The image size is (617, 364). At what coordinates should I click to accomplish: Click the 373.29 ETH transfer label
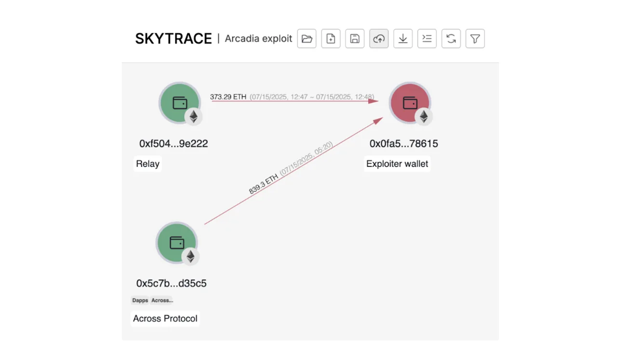228,97
